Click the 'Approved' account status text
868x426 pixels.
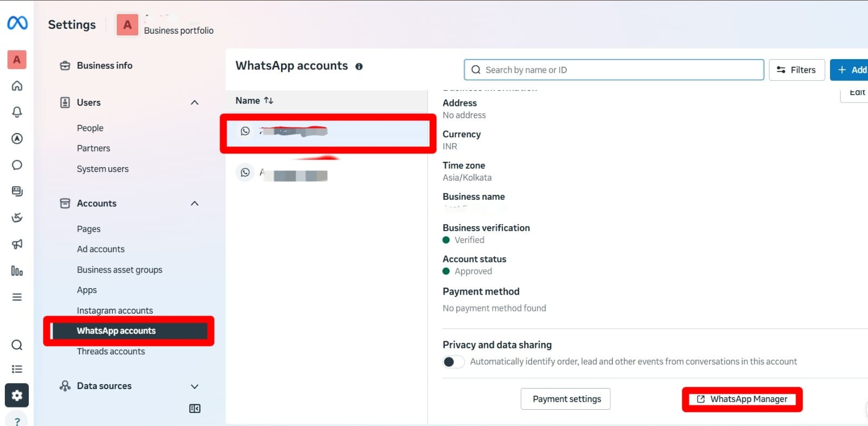[473, 271]
